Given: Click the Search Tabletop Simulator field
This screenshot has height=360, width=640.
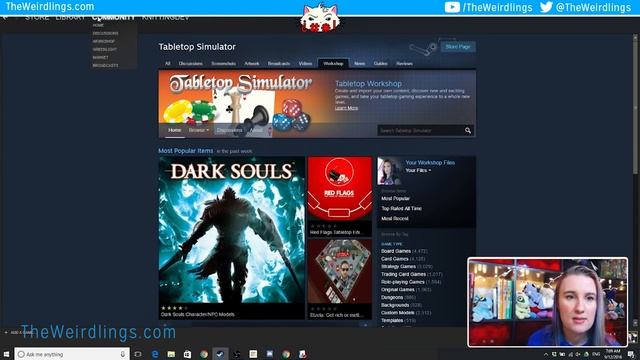Looking at the screenshot, I should (x=420, y=131).
